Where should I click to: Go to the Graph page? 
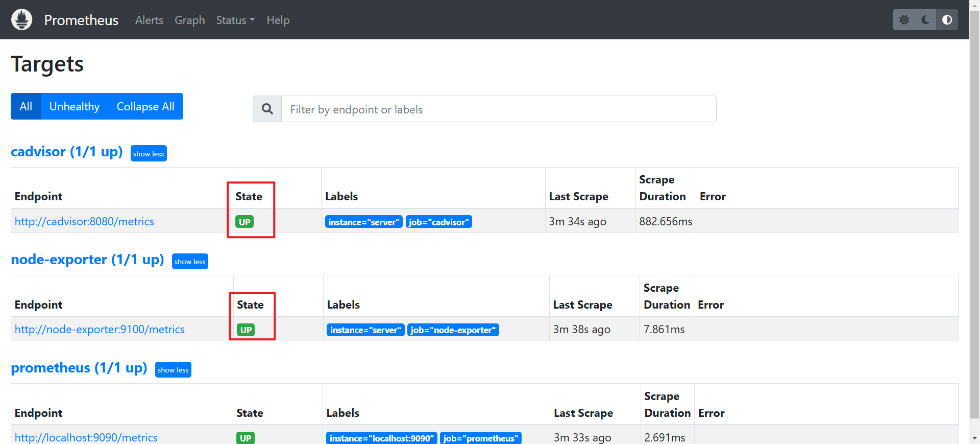coord(189,20)
